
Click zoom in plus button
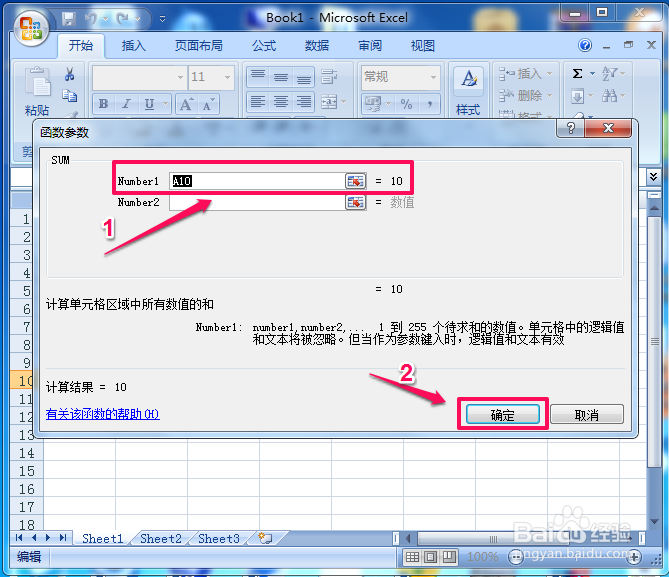point(634,557)
